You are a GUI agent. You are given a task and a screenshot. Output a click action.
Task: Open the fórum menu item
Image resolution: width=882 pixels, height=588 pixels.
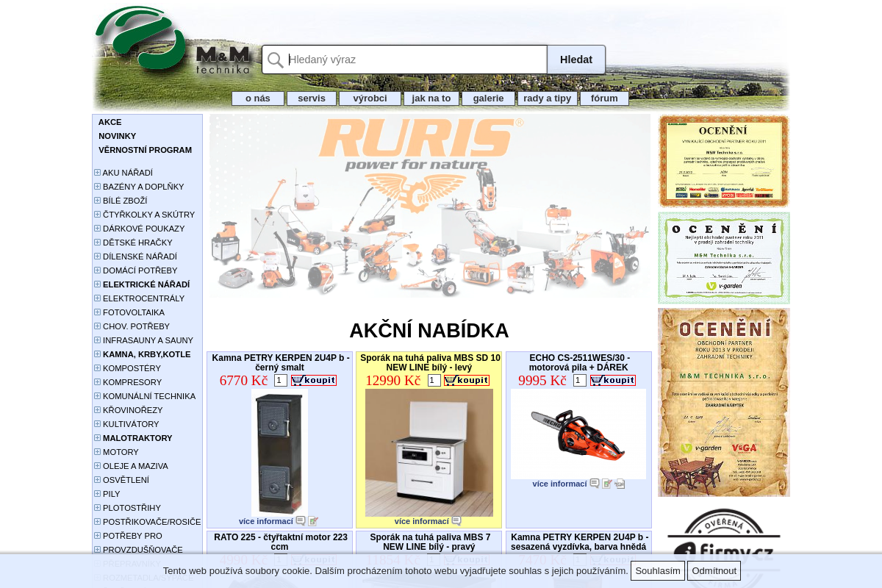[x=604, y=98]
